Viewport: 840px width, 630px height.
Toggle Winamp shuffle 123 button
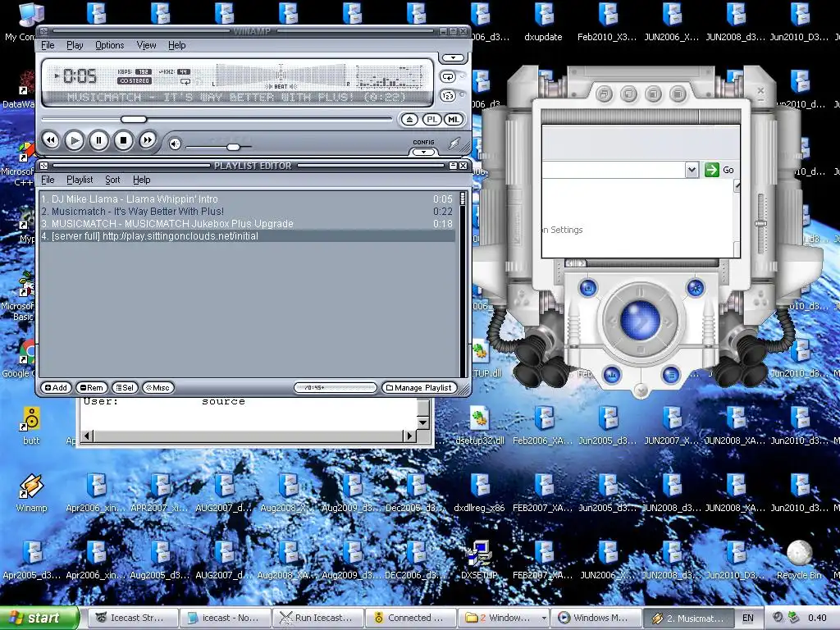tap(447, 96)
